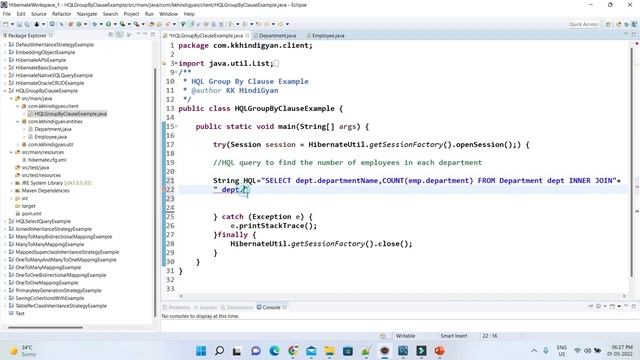The height and width of the screenshot is (360, 640).
Task: Click the Open Perspective icon near Quick Access
Action: [608, 24]
